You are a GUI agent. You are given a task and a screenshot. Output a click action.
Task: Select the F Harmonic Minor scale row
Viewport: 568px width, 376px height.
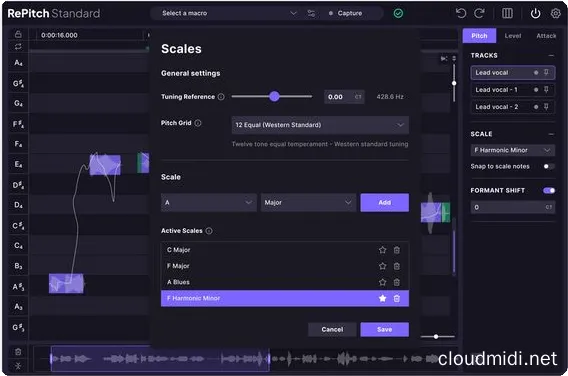285,298
